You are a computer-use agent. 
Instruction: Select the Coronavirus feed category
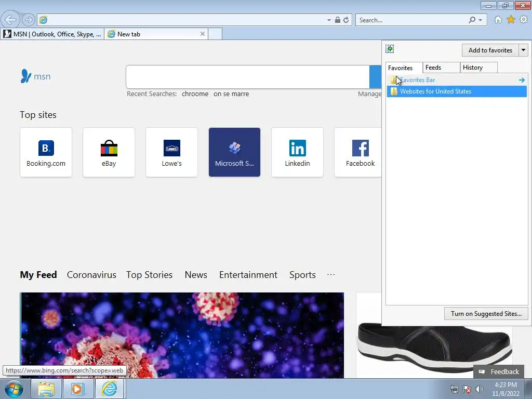91,274
